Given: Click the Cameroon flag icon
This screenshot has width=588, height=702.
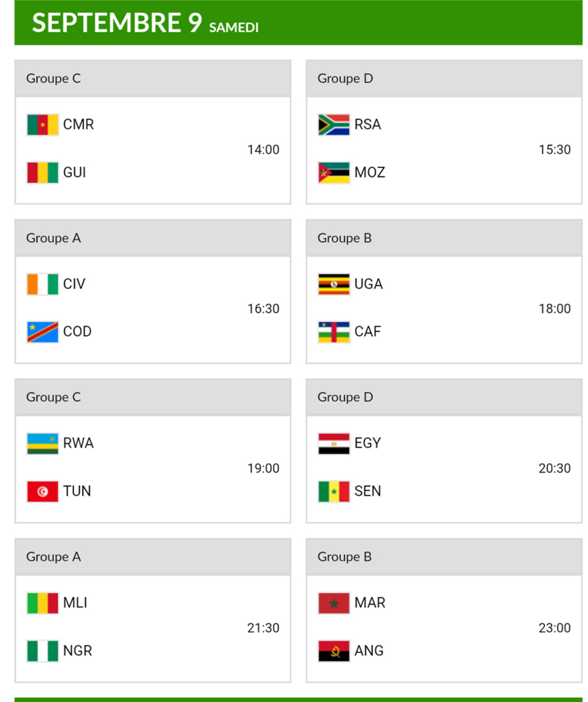Looking at the screenshot, I should pos(42,124).
